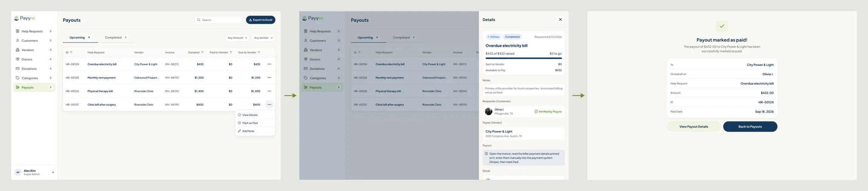868x191 pixels.
Task: Click "Overdue electricity bill" in first panel table
Action: click(x=102, y=64)
